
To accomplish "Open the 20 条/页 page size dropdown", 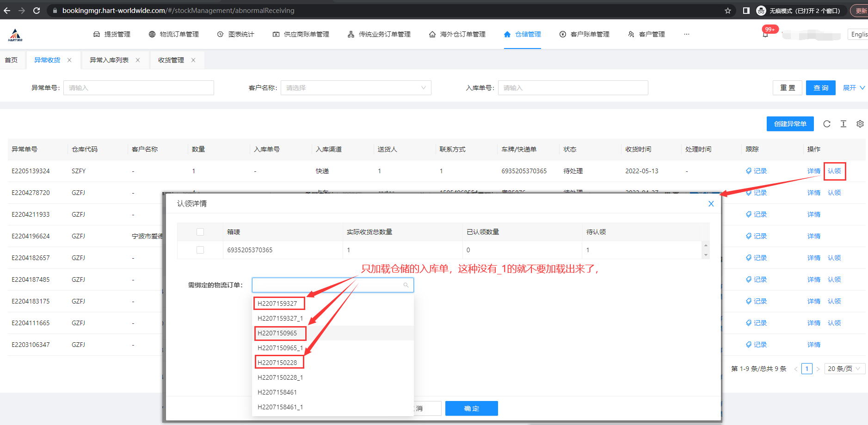I will point(844,369).
